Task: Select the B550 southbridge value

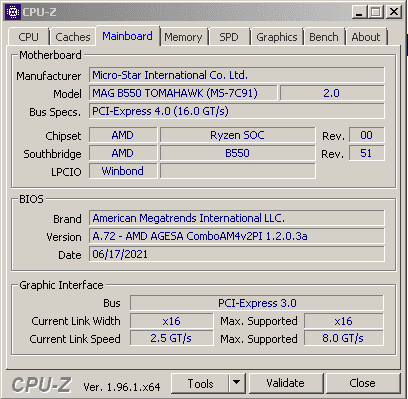Action: 238,153
